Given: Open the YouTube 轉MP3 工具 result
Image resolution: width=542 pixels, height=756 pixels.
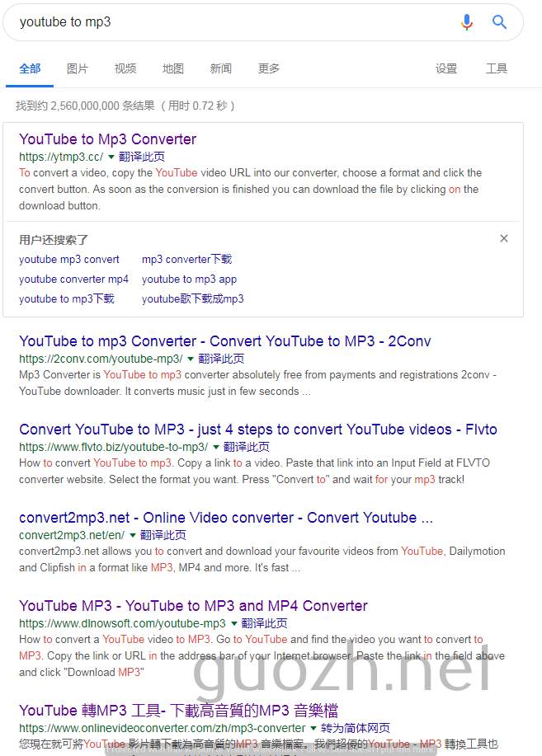Looking at the screenshot, I should click(178, 711).
